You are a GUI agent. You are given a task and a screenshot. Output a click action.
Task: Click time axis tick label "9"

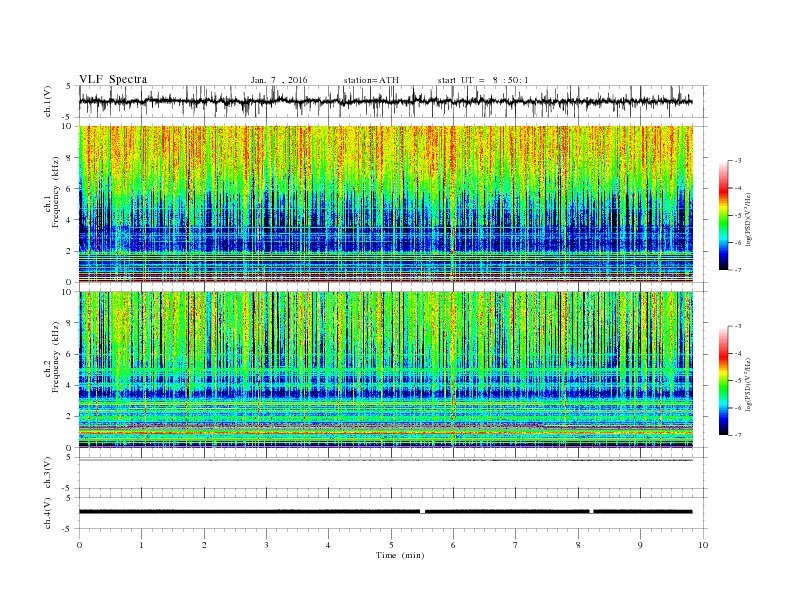tap(640, 545)
